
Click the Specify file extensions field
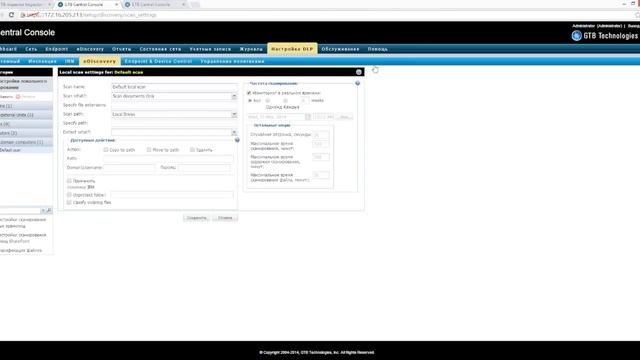174,105
